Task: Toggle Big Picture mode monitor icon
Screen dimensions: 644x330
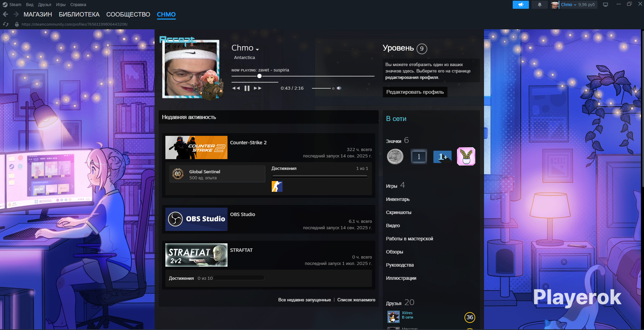Action: click(606, 5)
